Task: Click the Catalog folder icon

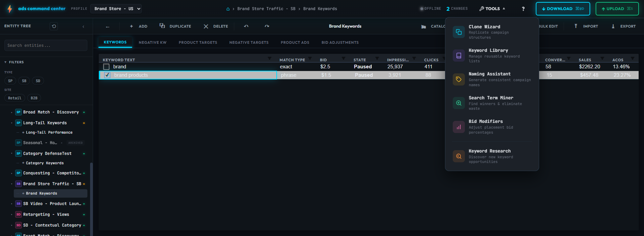Action: (x=424, y=27)
